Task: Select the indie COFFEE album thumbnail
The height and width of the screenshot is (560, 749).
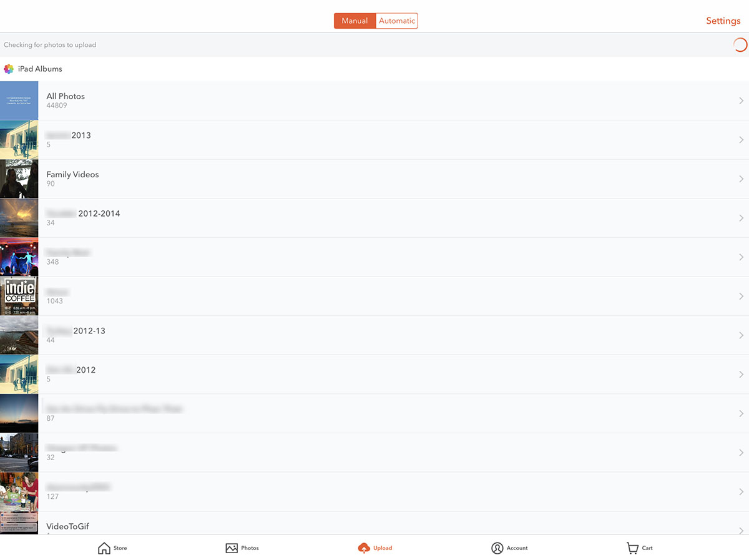Action: click(x=19, y=297)
